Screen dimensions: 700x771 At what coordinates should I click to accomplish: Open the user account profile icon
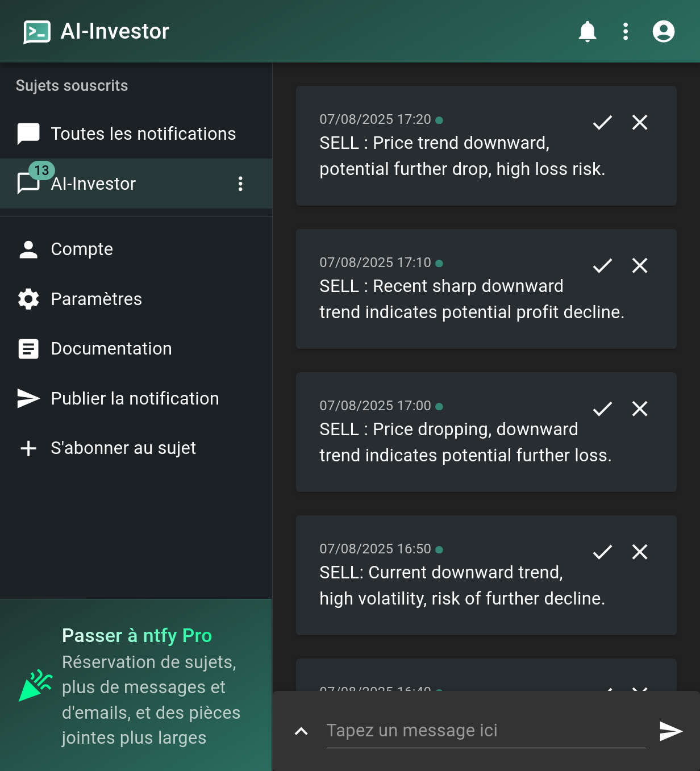[x=663, y=31]
